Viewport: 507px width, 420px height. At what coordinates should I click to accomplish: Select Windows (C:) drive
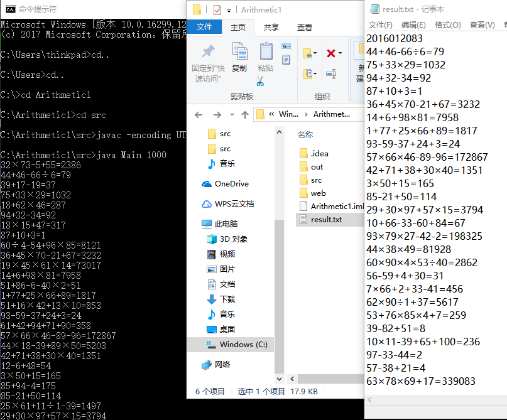click(x=231, y=345)
